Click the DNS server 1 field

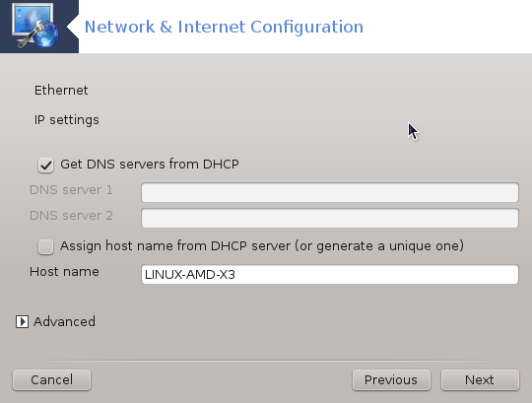click(x=330, y=192)
